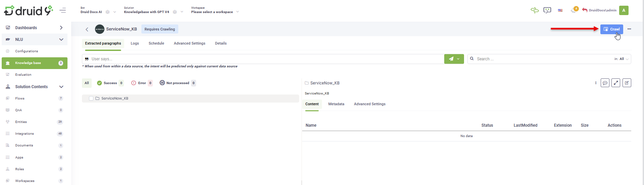
Task: Open the search scope 'in: All' dropdown
Action: point(622,59)
